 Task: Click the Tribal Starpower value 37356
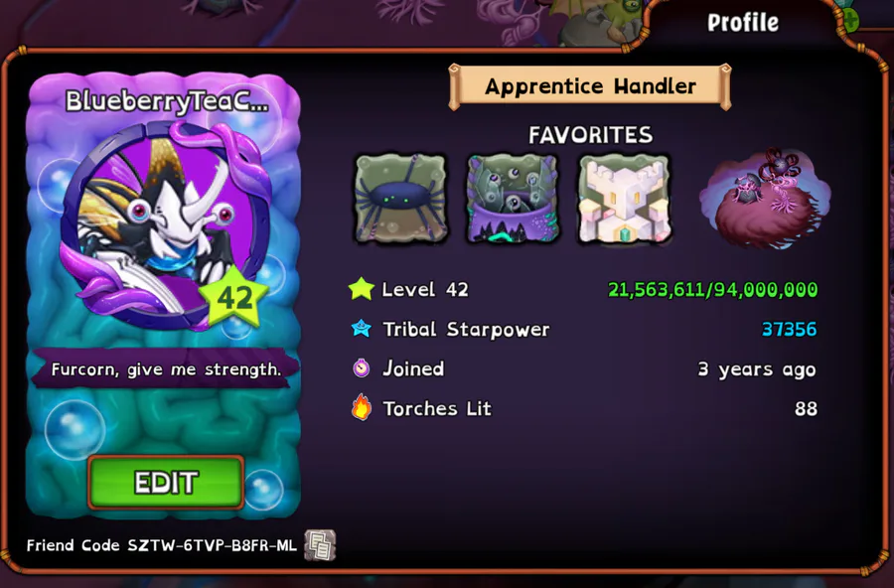point(789,329)
